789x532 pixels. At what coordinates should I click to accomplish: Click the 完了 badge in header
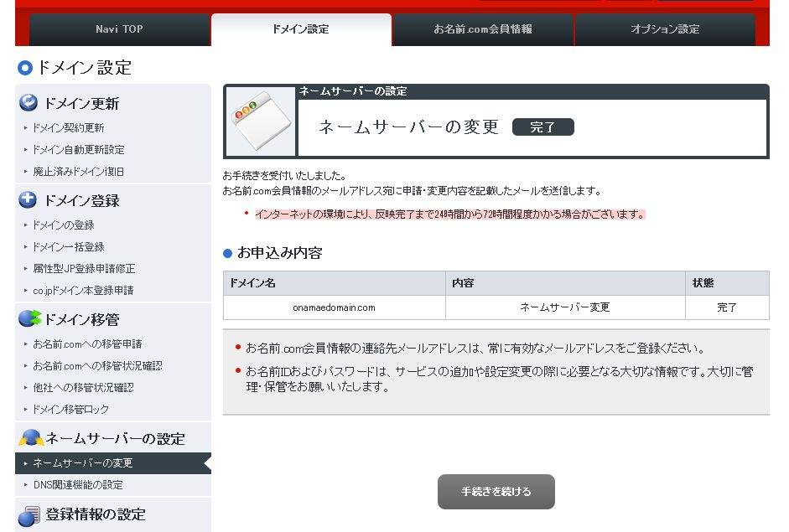543,127
